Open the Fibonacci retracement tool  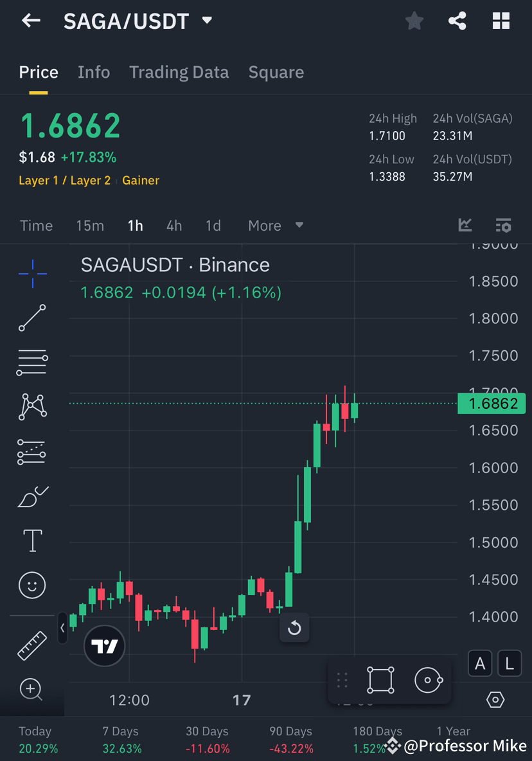click(x=31, y=362)
